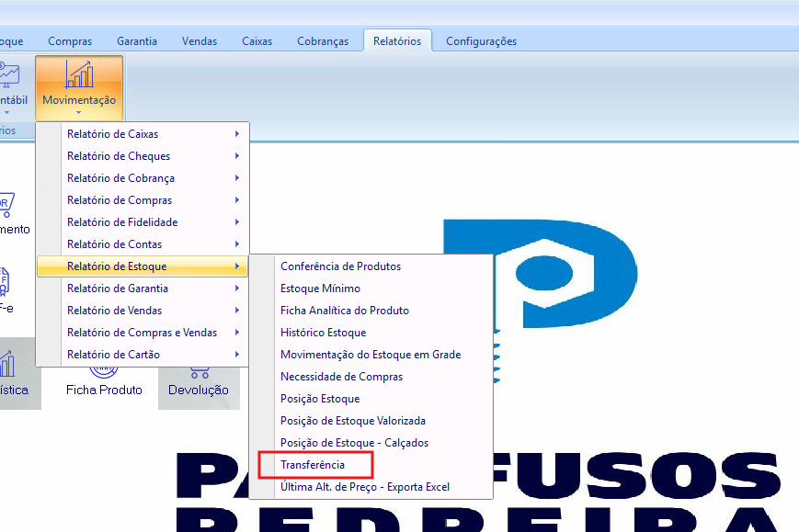The image size is (799, 532).
Task: Choose Última Alt. de Preço - Exporta Excel
Action: (364, 487)
